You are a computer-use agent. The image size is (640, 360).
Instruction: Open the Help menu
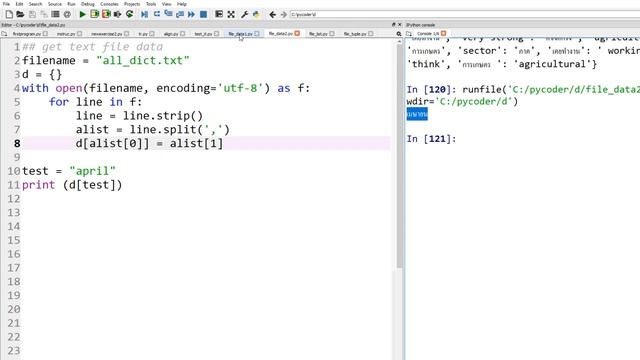(182, 4)
